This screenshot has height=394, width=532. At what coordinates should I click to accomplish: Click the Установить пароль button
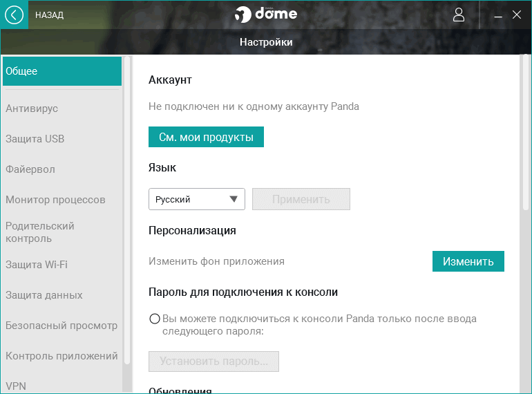(213, 362)
